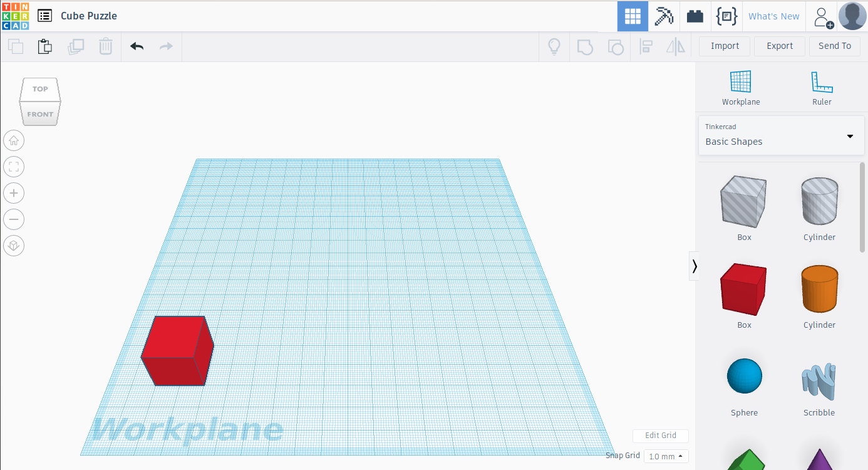Viewport: 868px width, 470px height.
Task: Click FRONT face of view cube
Action: click(40, 113)
